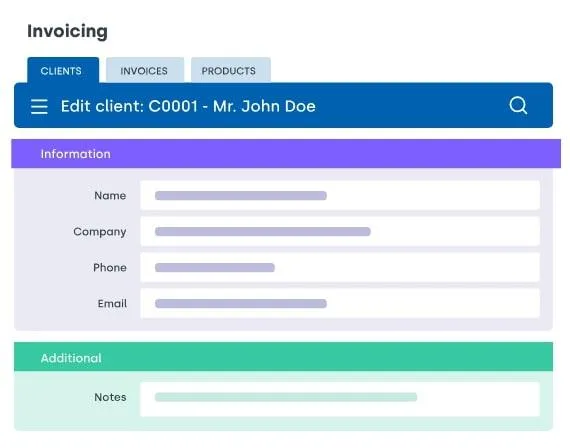Focus the Company input field
Image resolution: width=570 pixels, height=448 pixels.
coord(340,232)
